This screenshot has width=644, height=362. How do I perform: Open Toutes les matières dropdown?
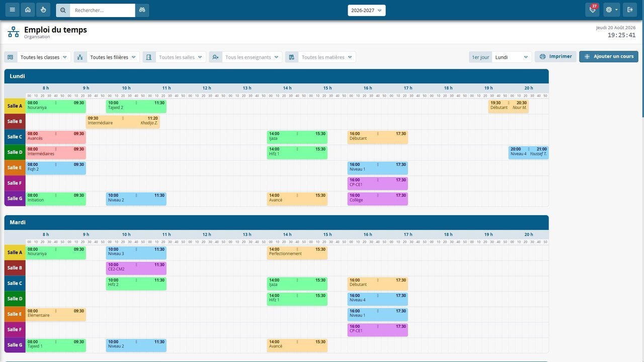coord(327,57)
